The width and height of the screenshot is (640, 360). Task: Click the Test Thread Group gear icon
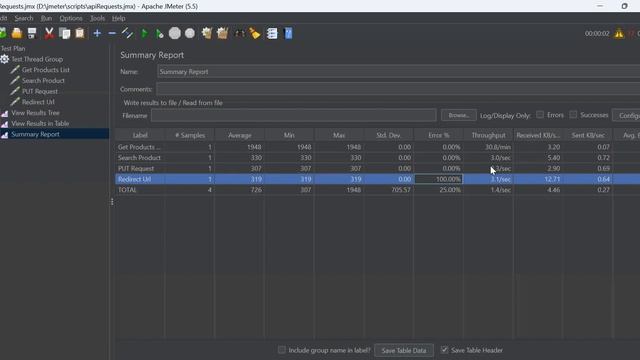pyautogui.click(x=4, y=59)
